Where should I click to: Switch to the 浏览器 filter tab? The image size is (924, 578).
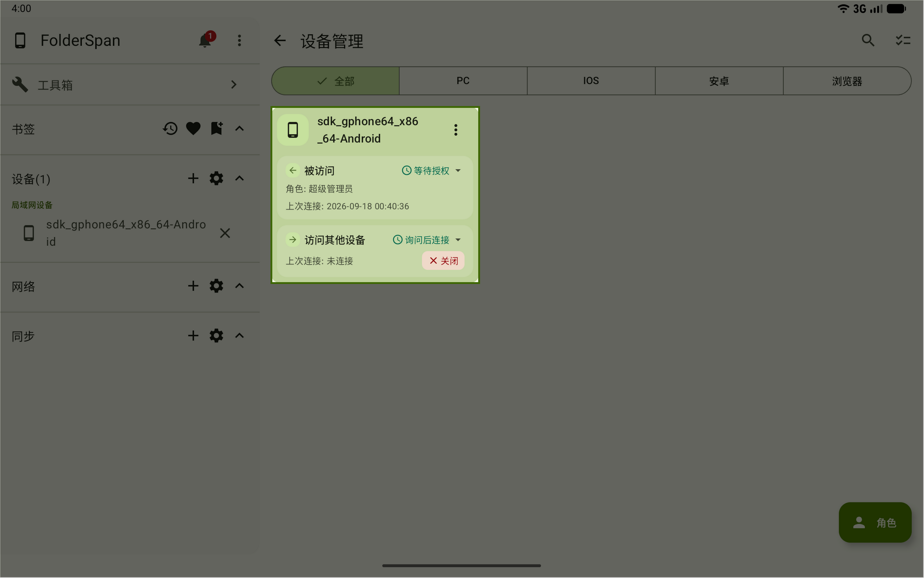tap(847, 81)
